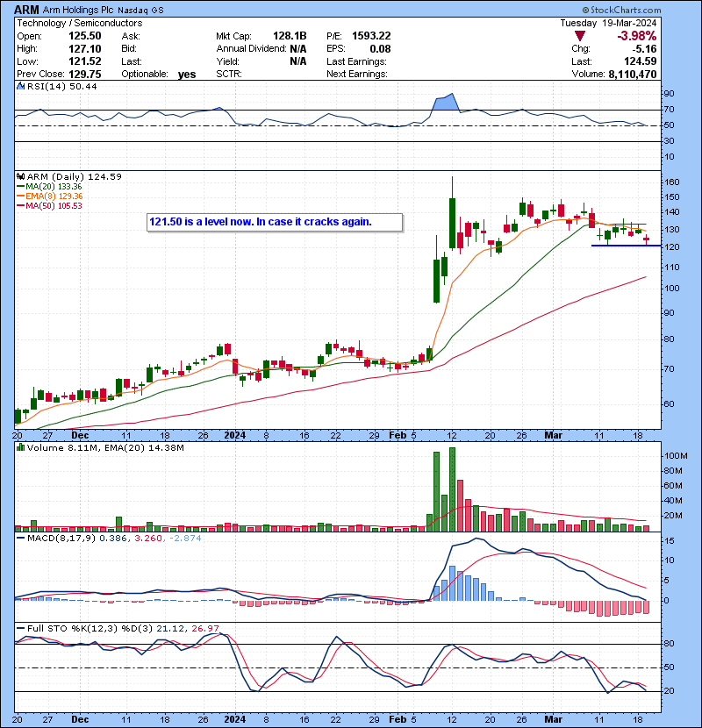Image resolution: width=702 pixels, height=728 pixels.
Task: Click the 2024 label on the price chart axis
Action: (x=234, y=436)
